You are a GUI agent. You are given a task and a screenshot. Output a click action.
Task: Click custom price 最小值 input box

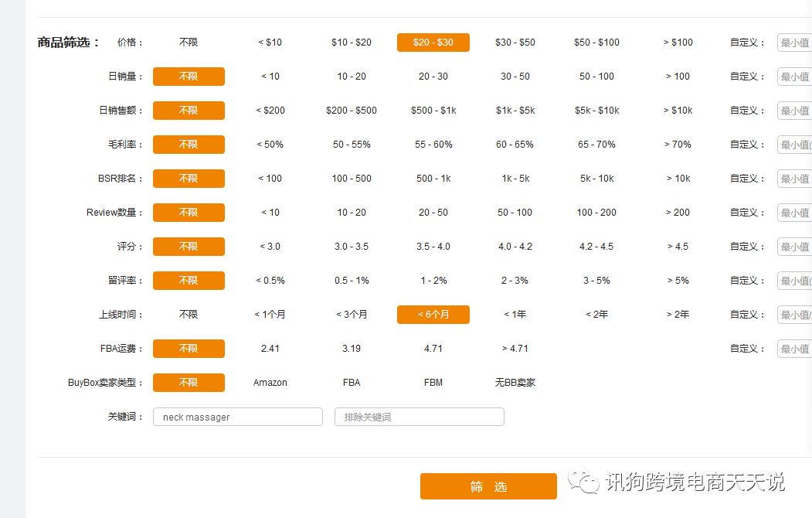pos(795,43)
